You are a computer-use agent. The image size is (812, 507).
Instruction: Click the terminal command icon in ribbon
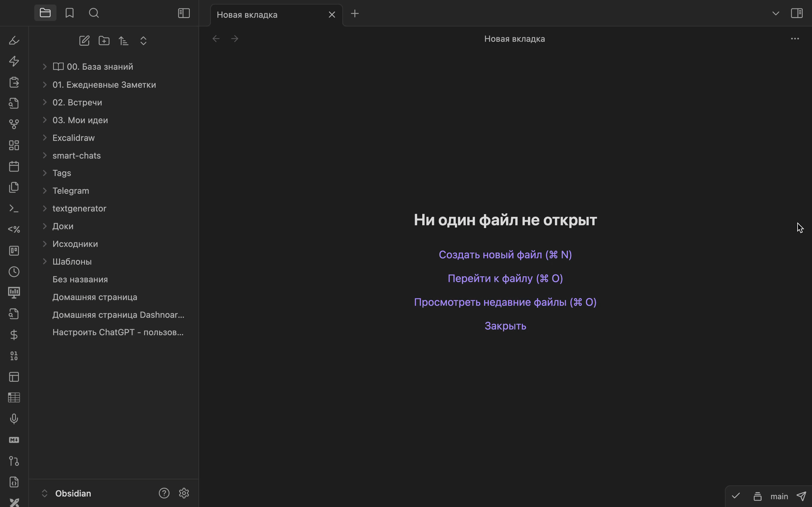click(14, 208)
